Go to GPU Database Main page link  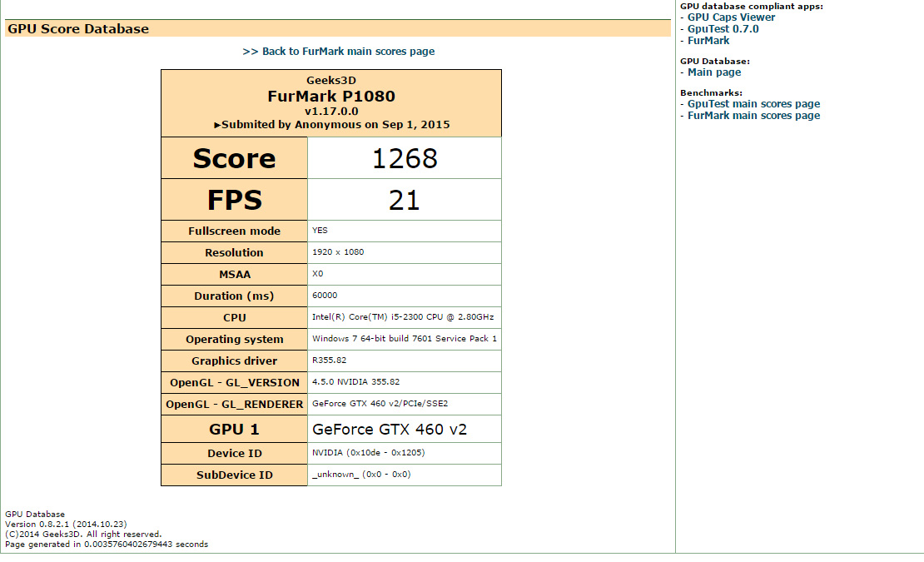tap(713, 72)
